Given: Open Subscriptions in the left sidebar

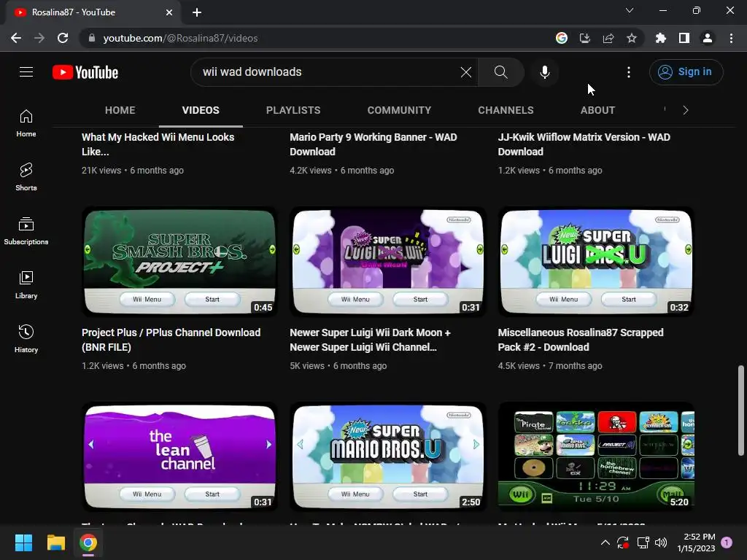Looking at the screenshot, I should click(x=26, y=231).
